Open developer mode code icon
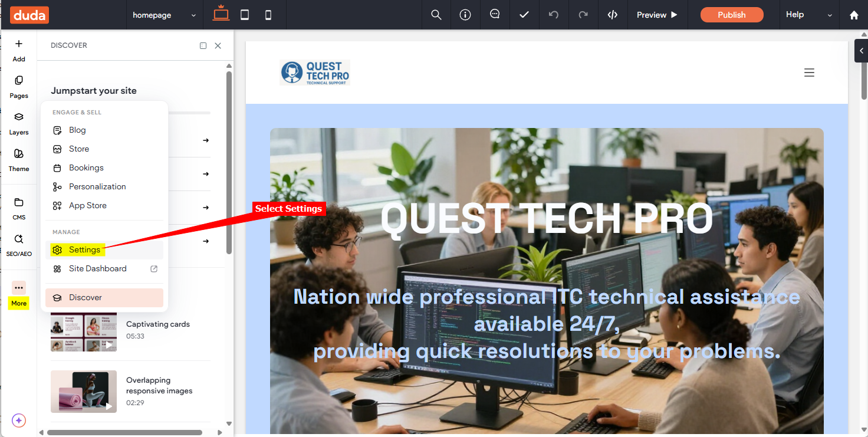 (613, 15)
